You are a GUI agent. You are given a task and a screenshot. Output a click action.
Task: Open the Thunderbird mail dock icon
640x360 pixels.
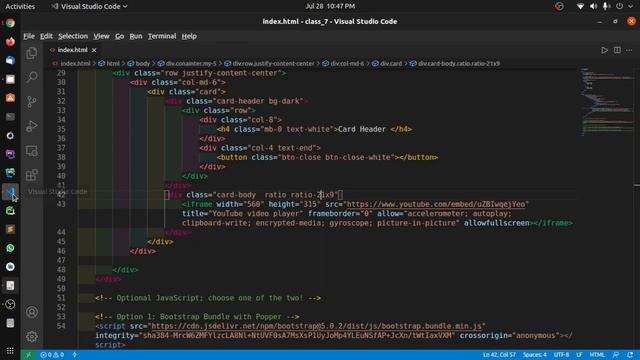pos(10,60)
